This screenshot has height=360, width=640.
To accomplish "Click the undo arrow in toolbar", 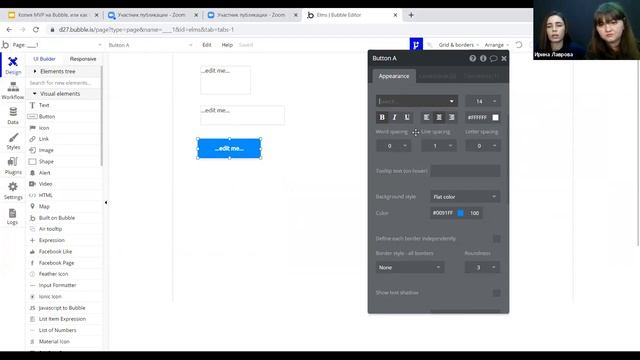I will click(519, 44).
